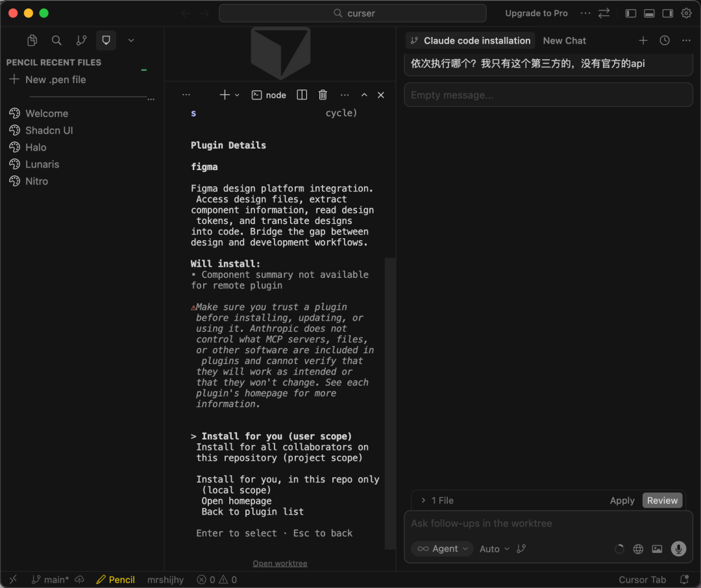Viewport: 701px width, 588px height.
Task: Click the globe web search icon
Action: pyautogui.click(x=639, y=548)
